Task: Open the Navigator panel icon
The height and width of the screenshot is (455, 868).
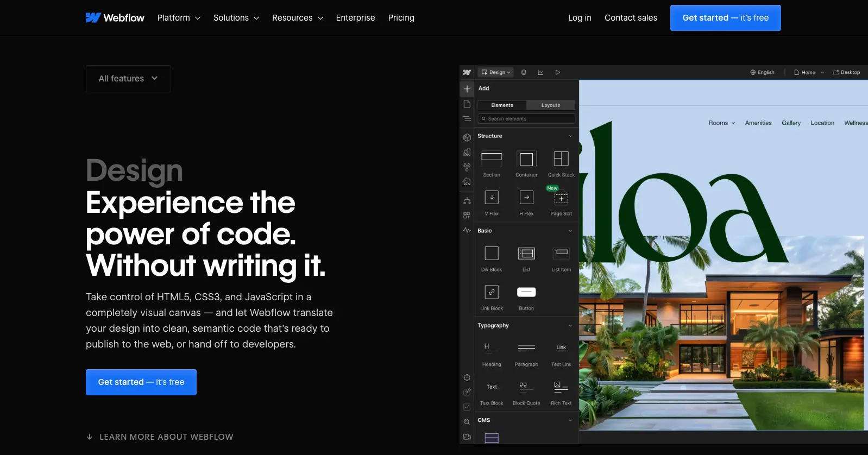Action: click(x=467, y=118)
